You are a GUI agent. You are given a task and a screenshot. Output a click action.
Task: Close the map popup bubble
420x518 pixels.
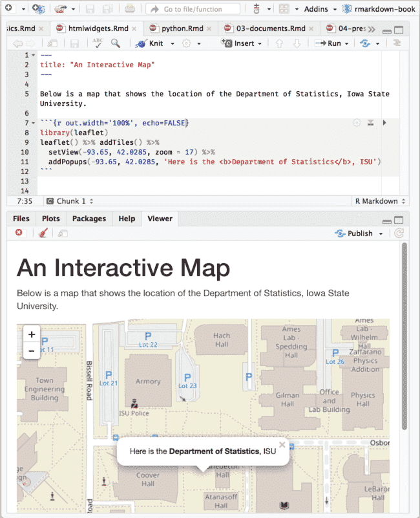coord(282,445)
